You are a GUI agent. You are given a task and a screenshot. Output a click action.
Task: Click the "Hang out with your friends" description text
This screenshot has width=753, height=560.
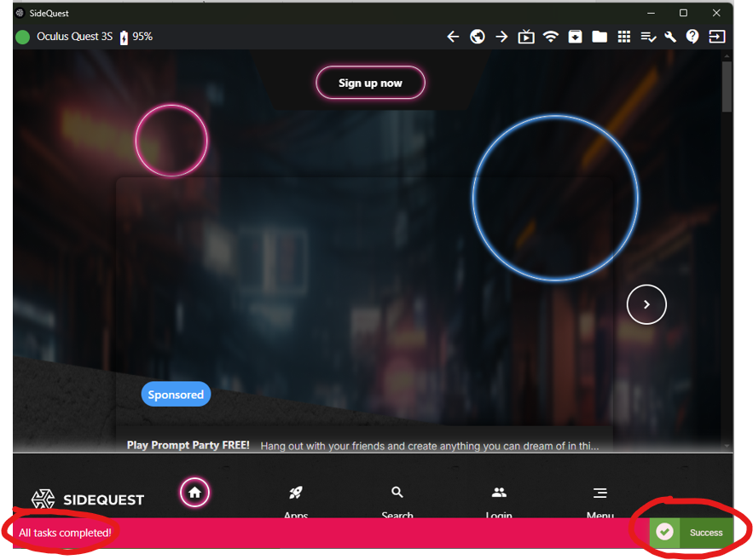click(430, 446)
